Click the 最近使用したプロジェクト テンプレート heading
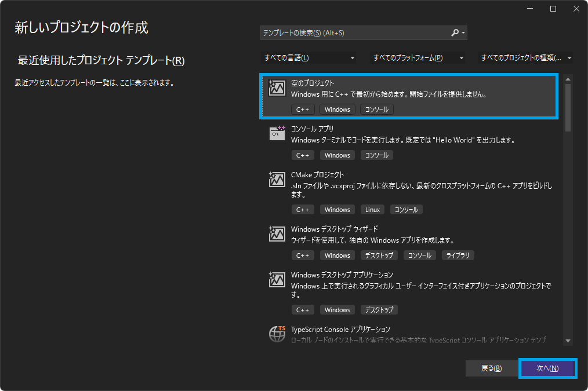This screenshot has width=588, height=391. (101, 60)
